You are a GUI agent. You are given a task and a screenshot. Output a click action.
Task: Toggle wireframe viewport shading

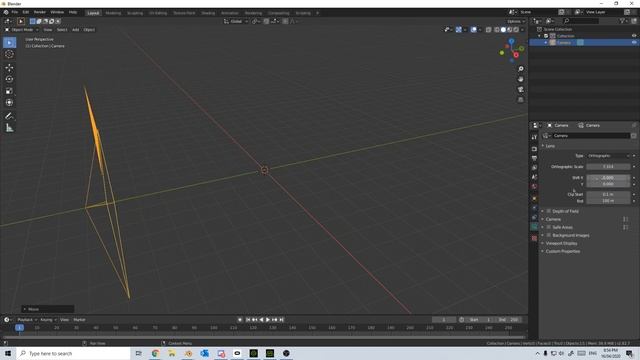point(497,30)
